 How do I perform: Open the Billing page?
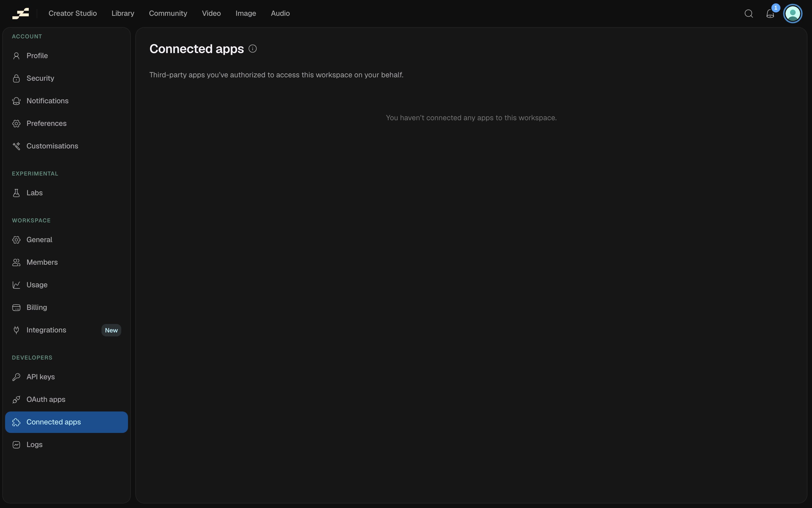pyautogui.click(x=67, y=307)
